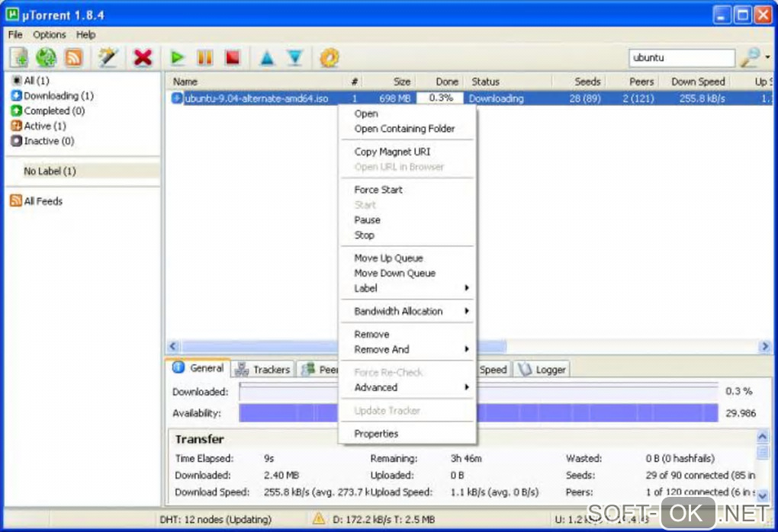Select Completed (0) category

48,111
